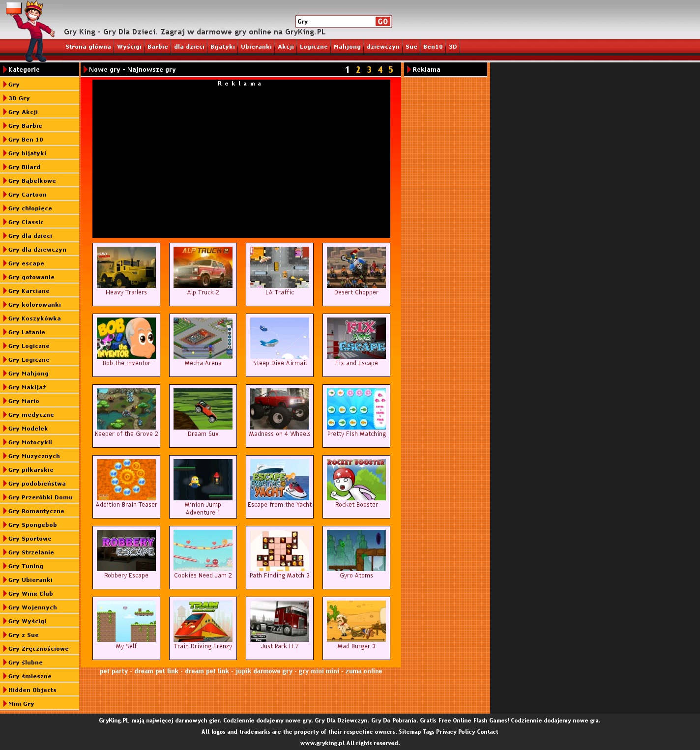Select Hidden Objects in the sidebar
This screenshot has width=700, height=750.
pyautogui.click(x=32, y=690)
